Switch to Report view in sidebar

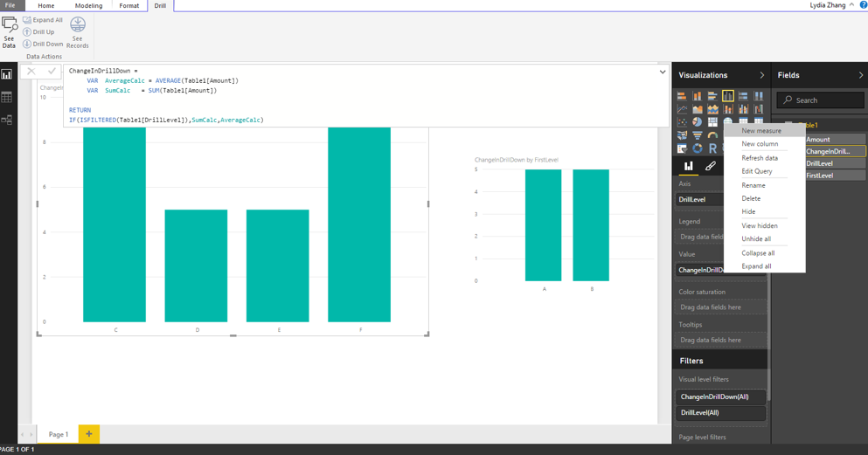pyautogui.click(x=7, y=74)
